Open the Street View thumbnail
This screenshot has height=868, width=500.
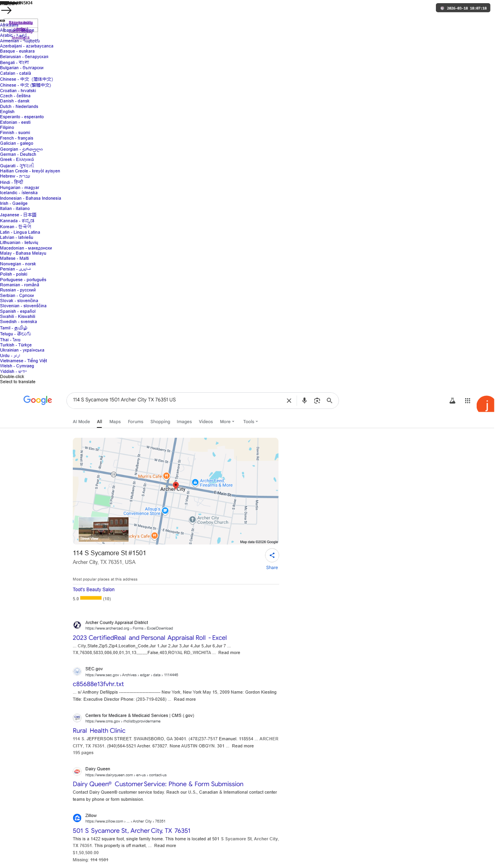point(104,529)
